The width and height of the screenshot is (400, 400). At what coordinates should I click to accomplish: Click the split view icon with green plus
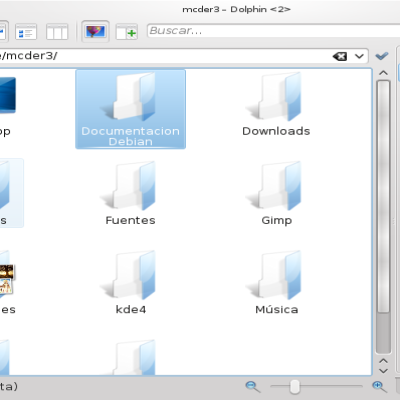coord(126,32)
